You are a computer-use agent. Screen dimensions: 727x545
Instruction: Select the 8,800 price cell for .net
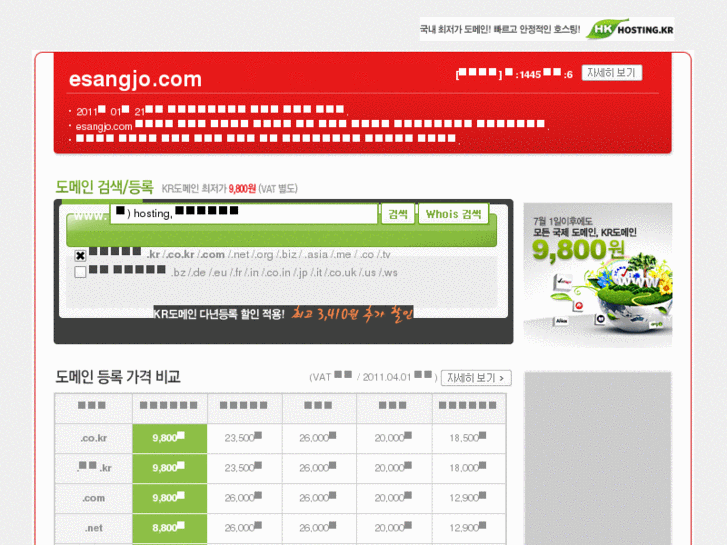170,528
